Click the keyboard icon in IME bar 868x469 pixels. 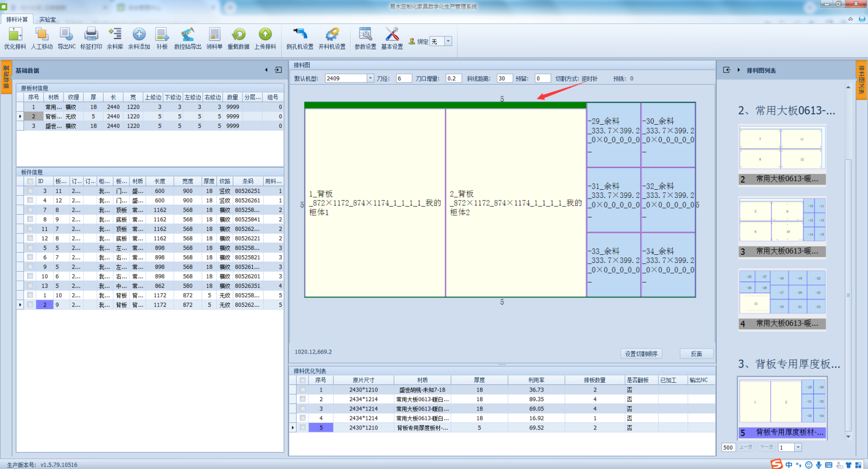click(828, 465)
